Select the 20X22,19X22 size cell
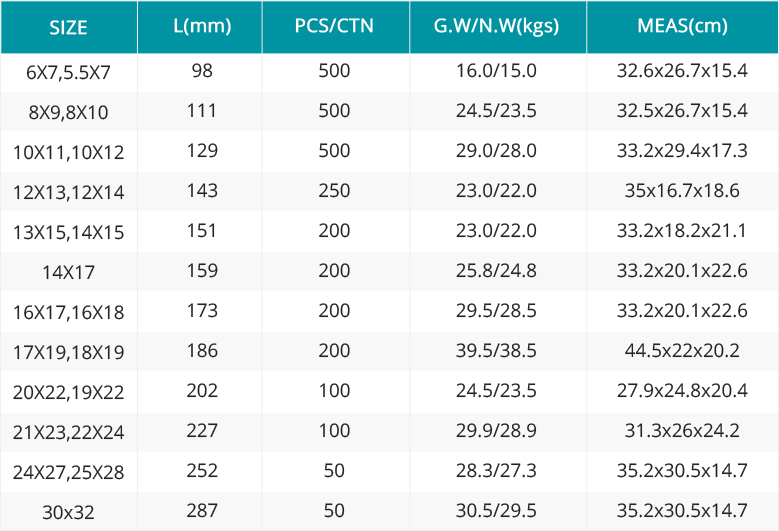The image size is (779, 531). point(69,392)
